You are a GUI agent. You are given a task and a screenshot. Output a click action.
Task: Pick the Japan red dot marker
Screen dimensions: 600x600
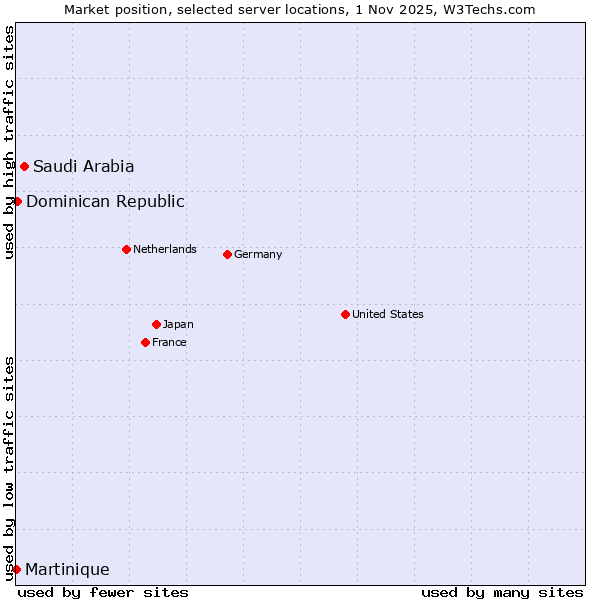(x=156, y=324)
